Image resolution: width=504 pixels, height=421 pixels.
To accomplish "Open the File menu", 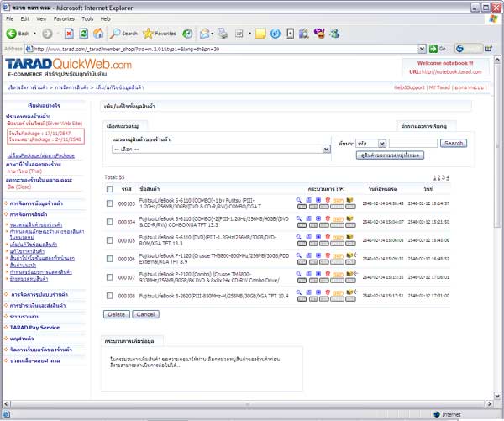I will 9,19.
